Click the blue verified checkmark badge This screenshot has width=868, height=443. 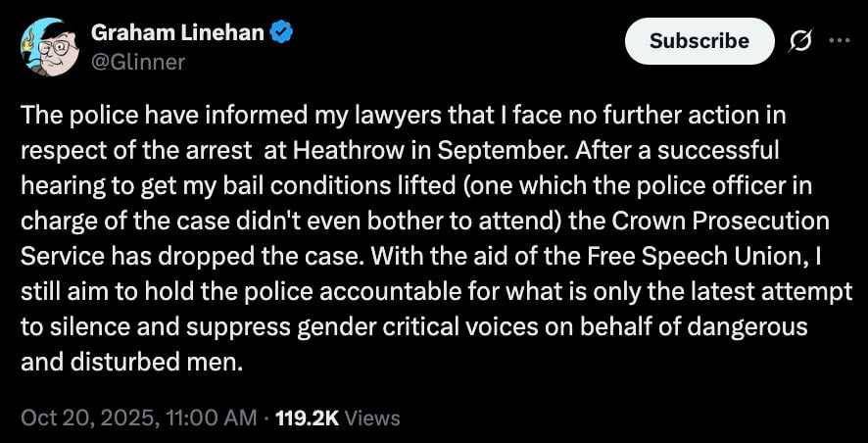click(x=283, y=32)
